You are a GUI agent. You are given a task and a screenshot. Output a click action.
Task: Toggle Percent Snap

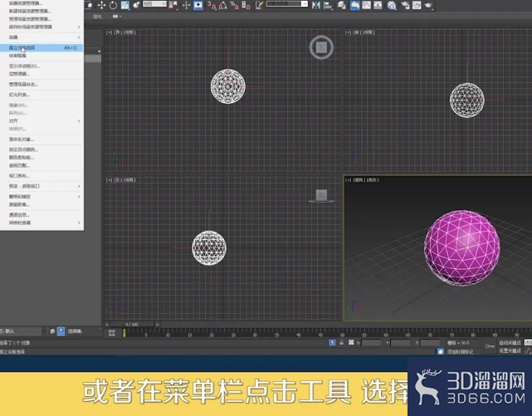coord(234,5)
